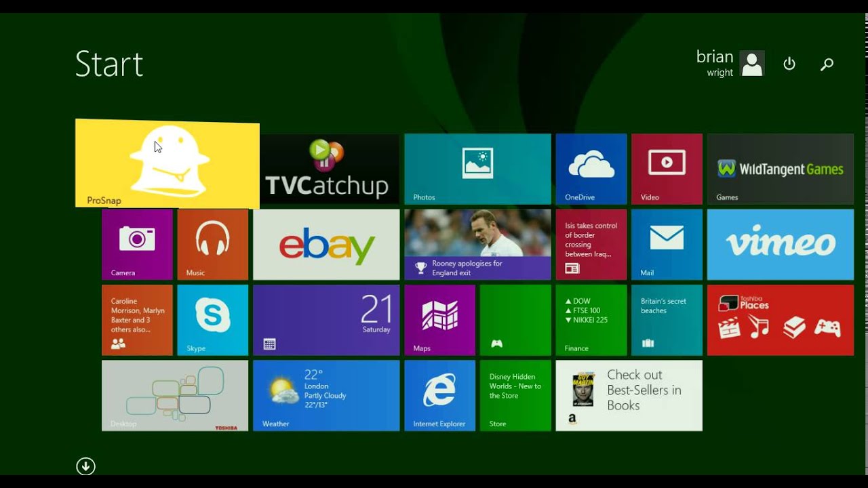Open the Photos tile
The height and width of the screenshot is (488, 868).
point(478,169)
